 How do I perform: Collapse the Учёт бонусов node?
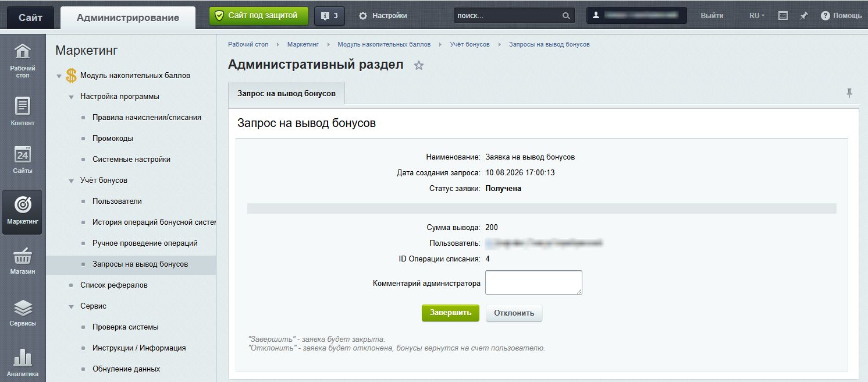(x=71, y=181)
